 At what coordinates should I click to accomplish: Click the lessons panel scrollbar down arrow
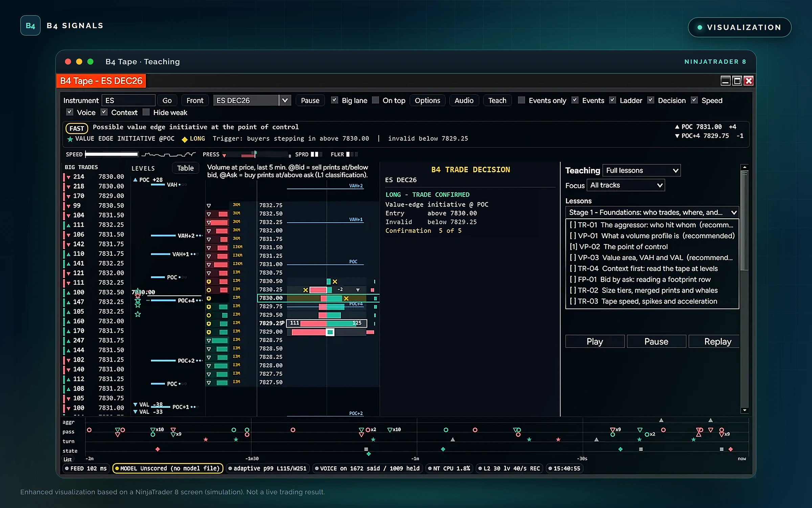pos(744,410)
